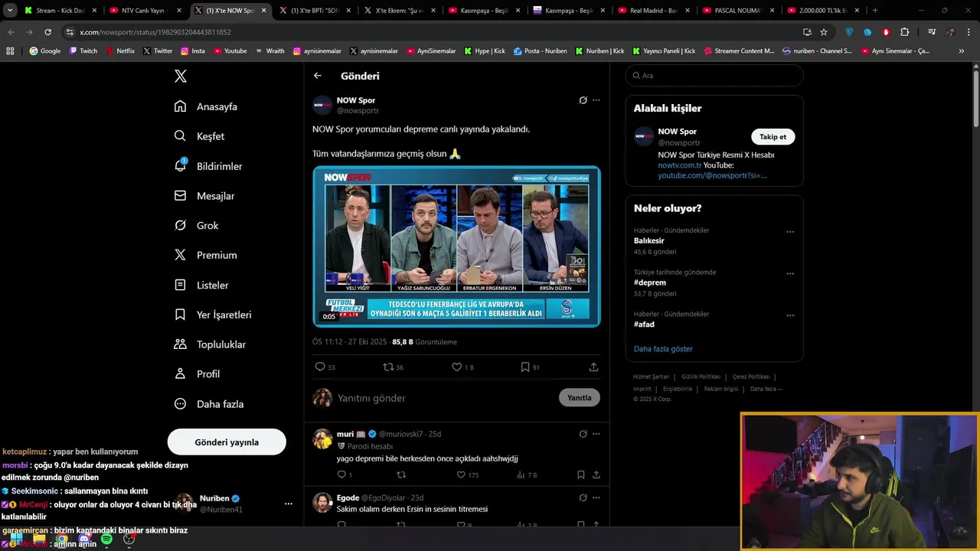This screenshot has height=551, width=980.
Task: Click Grok icon on NOW Spor post
Action: click(x=583, y=100)
